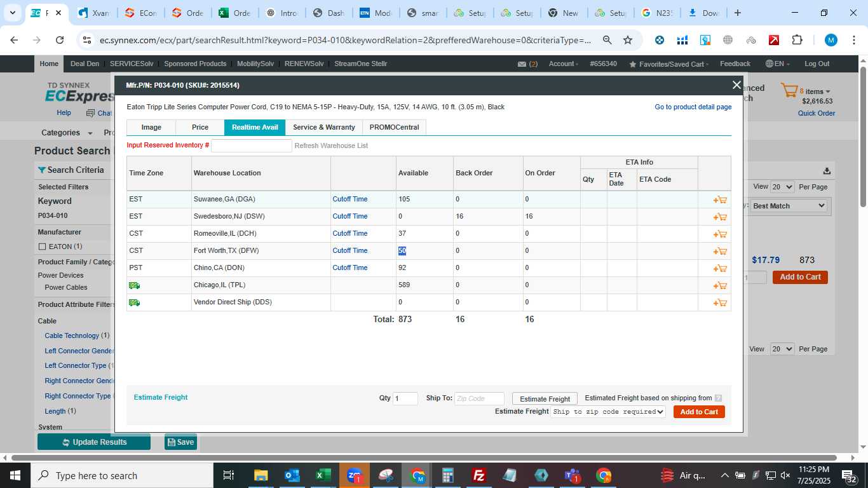Click the Quick Order link
Screen dimensions: 868x488
[x=817, y=114]
